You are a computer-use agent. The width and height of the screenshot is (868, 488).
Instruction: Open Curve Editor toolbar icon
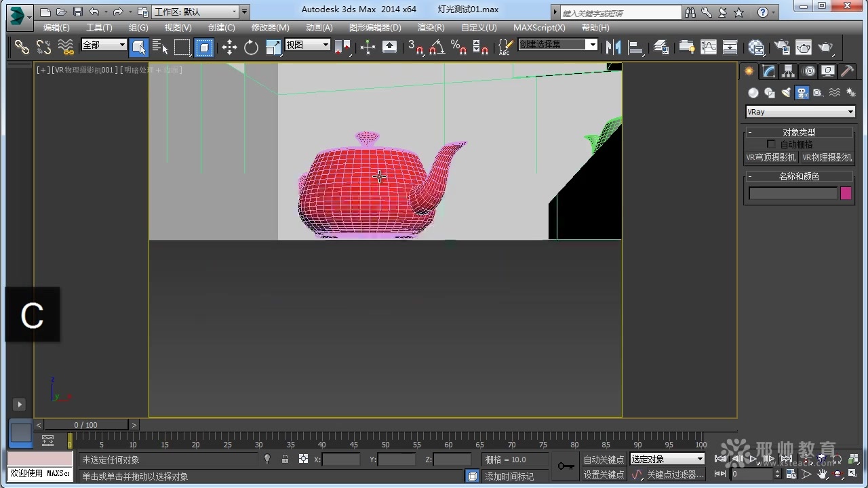709,47
